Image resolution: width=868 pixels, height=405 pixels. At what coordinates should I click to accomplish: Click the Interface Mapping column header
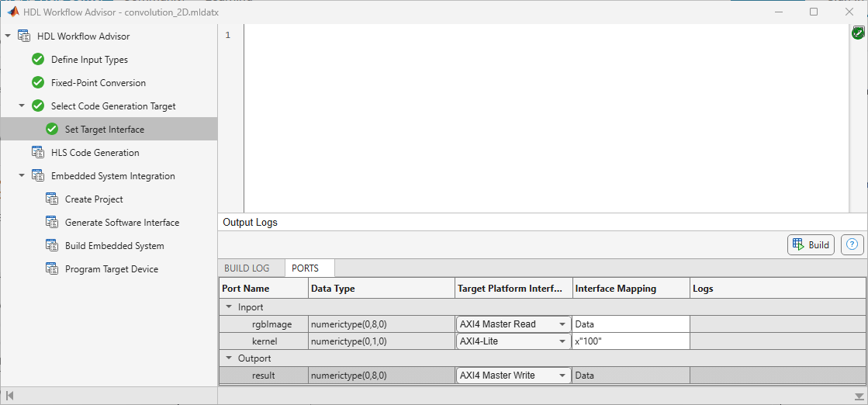click(631, 289)
